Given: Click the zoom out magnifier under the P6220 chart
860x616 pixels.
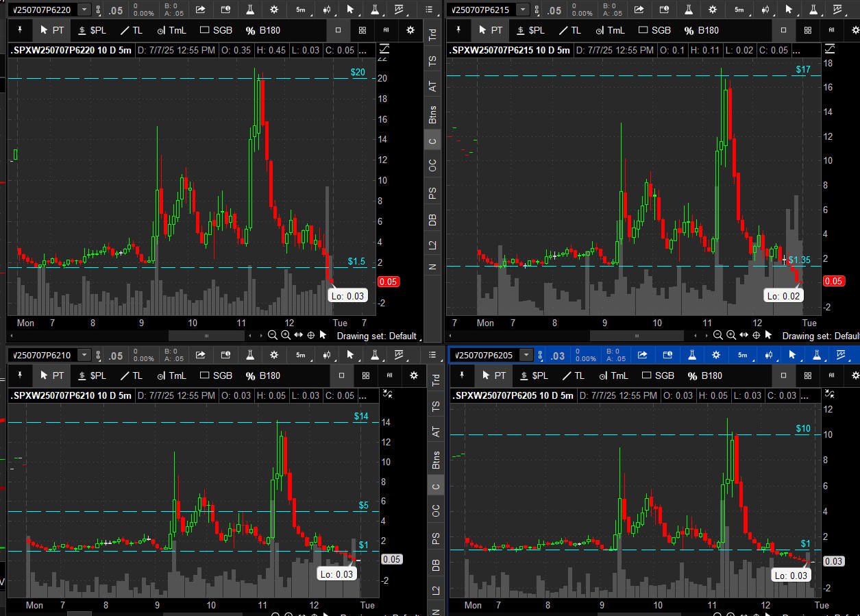Looking at the screenshot, I should point(273,335).
